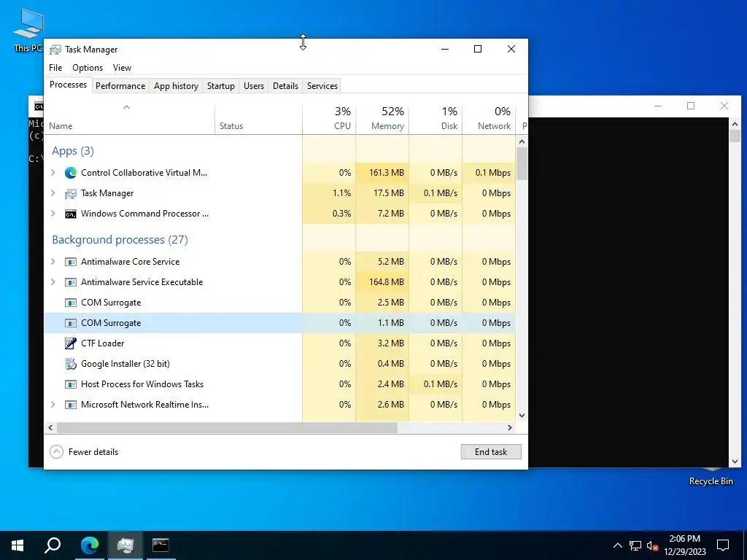Maximize the Command Prompt window
Screen dimensions: 747x560
click(691, 106)
